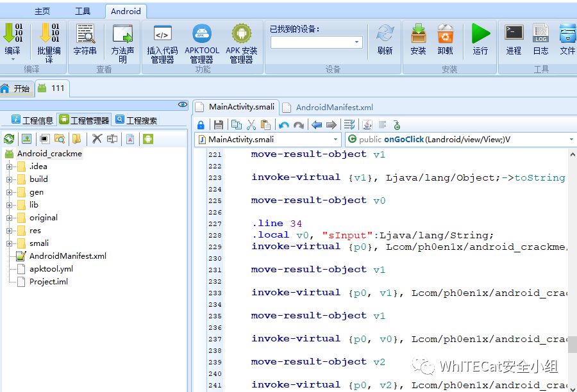Click the toString invoke on line 223
Image resolution: width=577 pixels, height=392 pixels.
pos(408,177)
